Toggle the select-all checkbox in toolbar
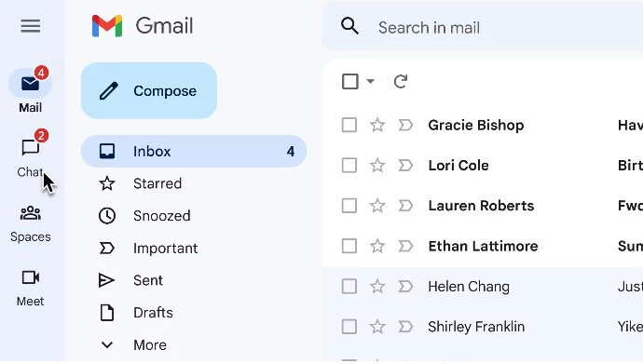 click(350, 82)
